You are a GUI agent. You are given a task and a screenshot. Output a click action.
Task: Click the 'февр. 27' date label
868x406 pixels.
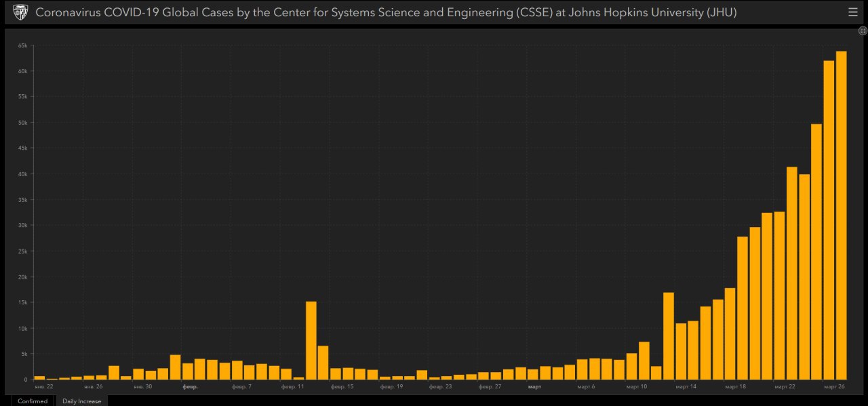[490, 386]
